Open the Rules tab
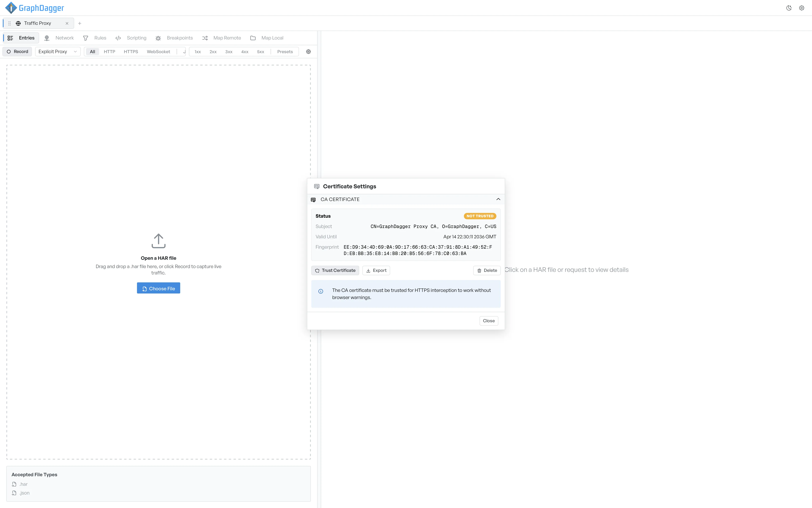The height and width of the screenshot is (508, 812). 95,38
